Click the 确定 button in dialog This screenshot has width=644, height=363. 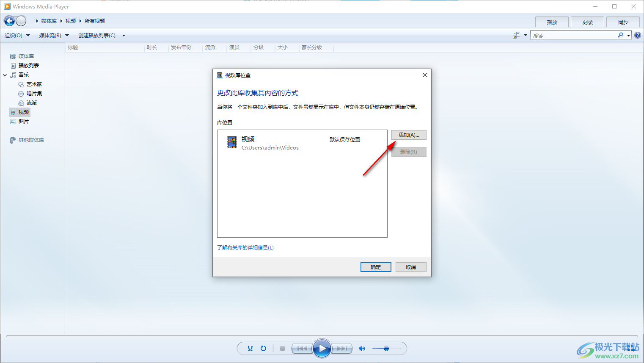(x=376, y=267)
